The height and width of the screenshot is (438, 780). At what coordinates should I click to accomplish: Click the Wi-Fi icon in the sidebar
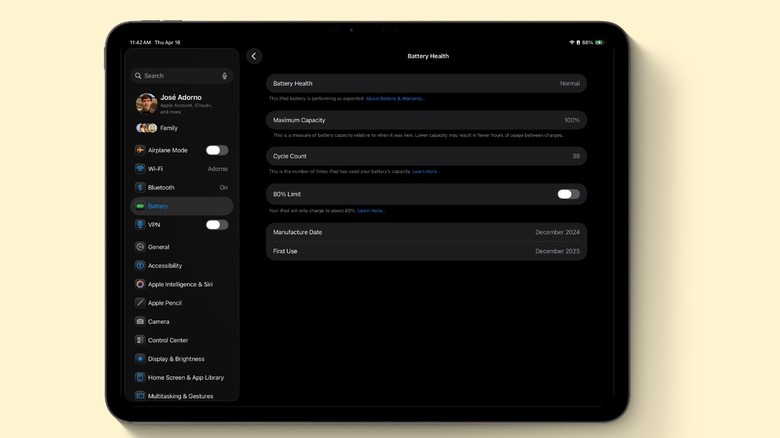point(140,169)
